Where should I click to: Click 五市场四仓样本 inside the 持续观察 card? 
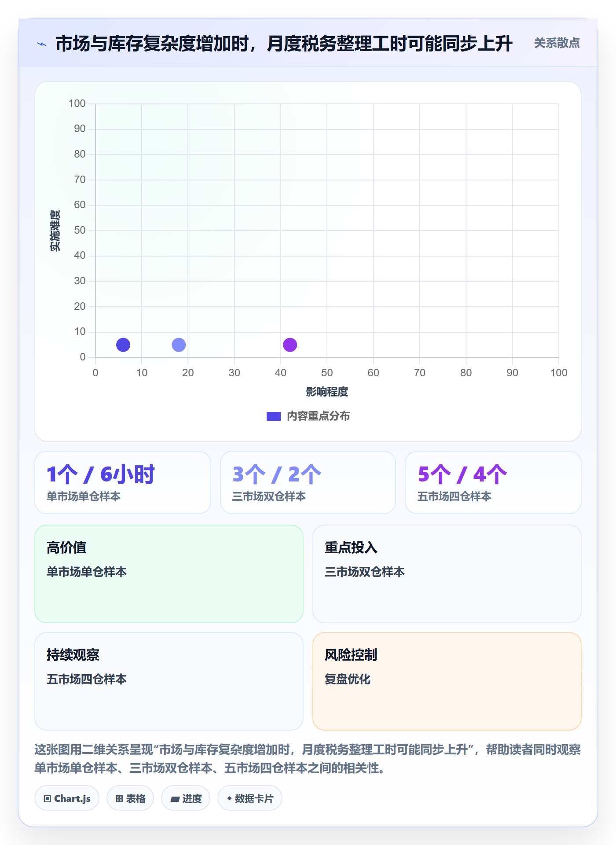[87, 679]
